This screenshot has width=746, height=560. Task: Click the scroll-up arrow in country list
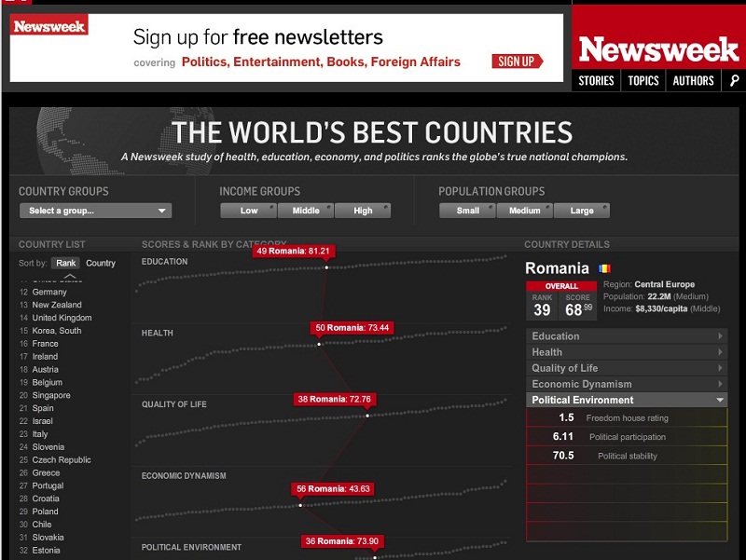(70, 277)
